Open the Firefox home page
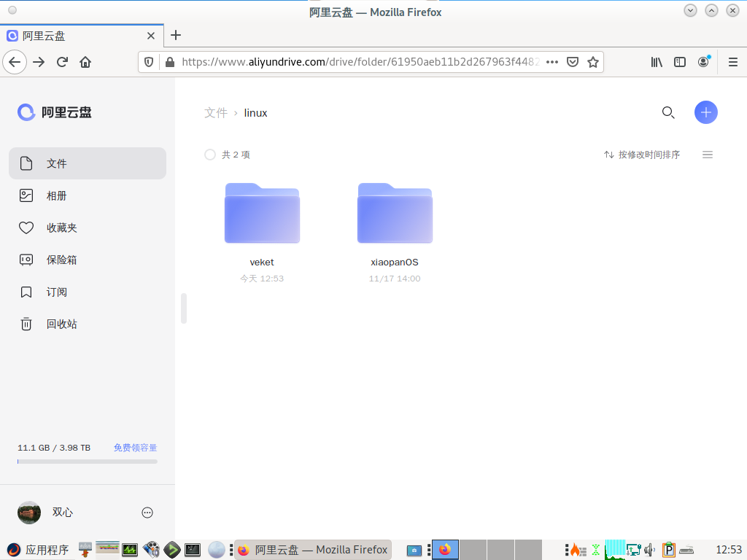 pyautogui.click(x=85, y=62)
